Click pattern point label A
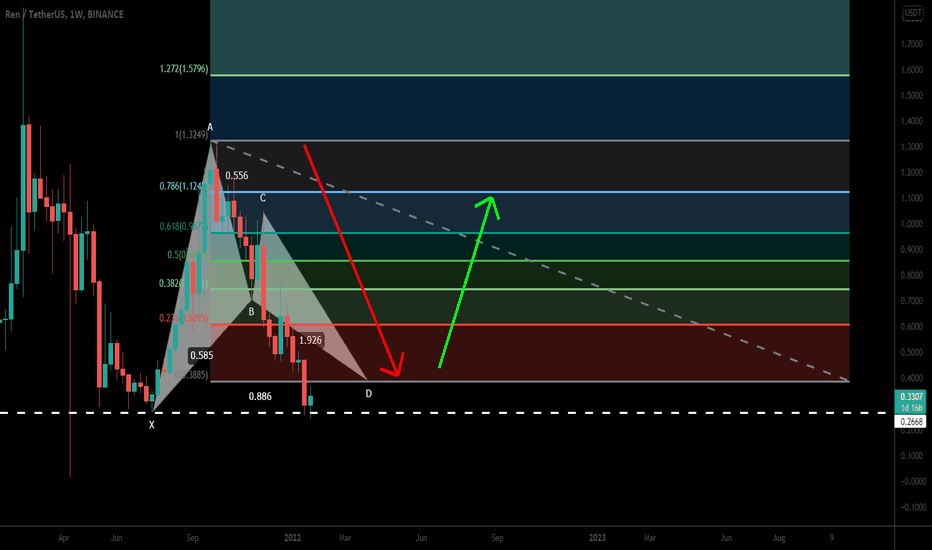The height and width of the screenshot is (550, 932). (x=210, y=127)
